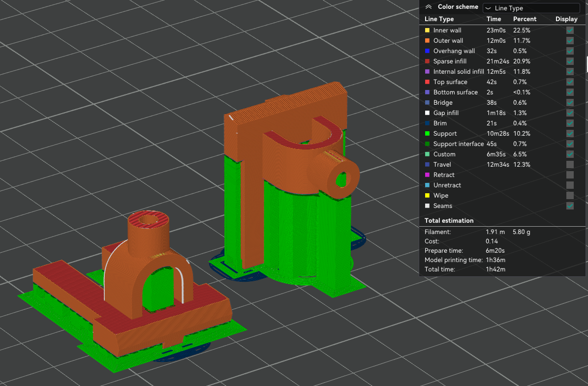Screen dimensions: 588x386
Task: Click the 5.80 g filament weight value
Action: click(x=521, y=232)
